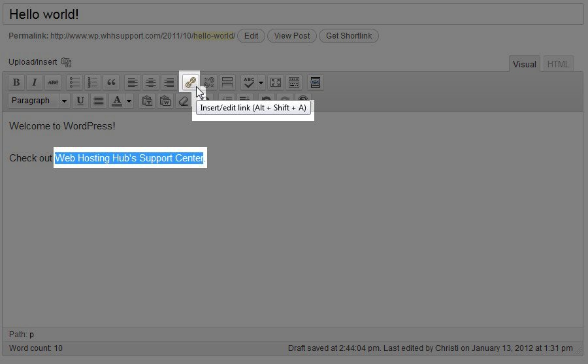Click the Get Shortlink button

click(x=348, y=36)
